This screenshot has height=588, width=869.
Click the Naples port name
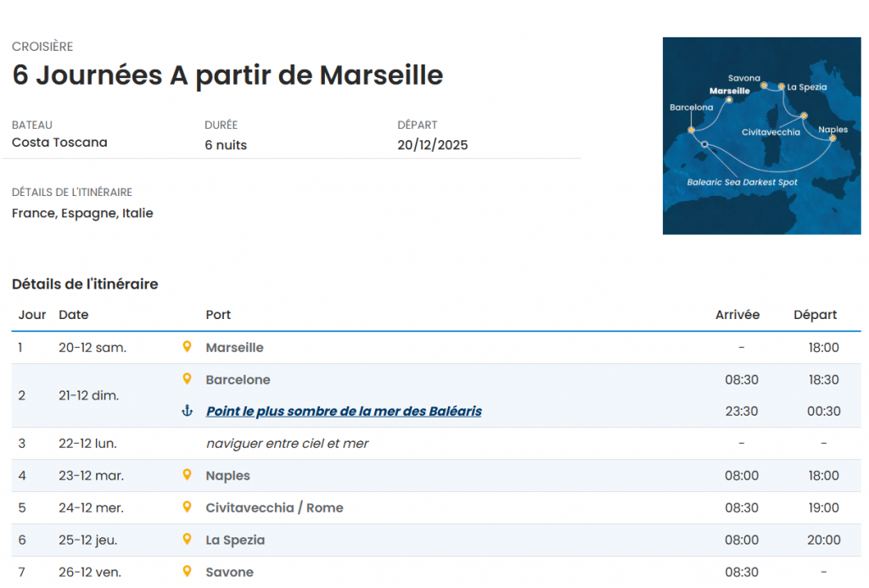click(x=227, y=476)
